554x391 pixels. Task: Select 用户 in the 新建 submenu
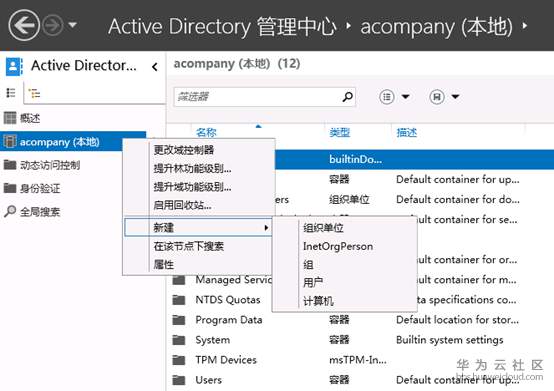click(x=344, y=283)
